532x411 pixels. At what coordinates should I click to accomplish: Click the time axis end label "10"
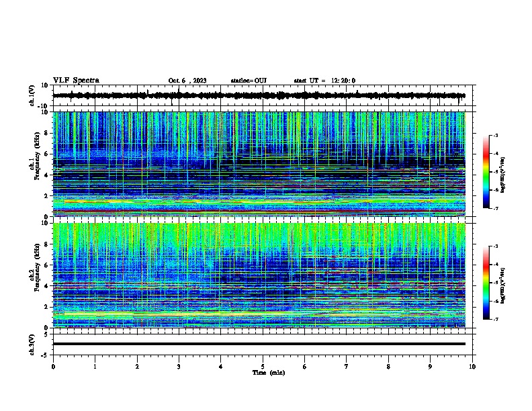[x=472, y=367]
